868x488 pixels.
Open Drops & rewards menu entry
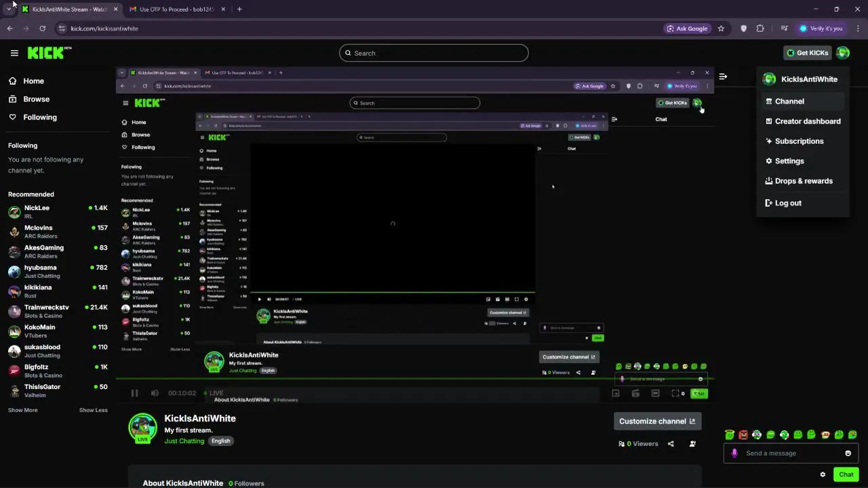tap(802, 181)
